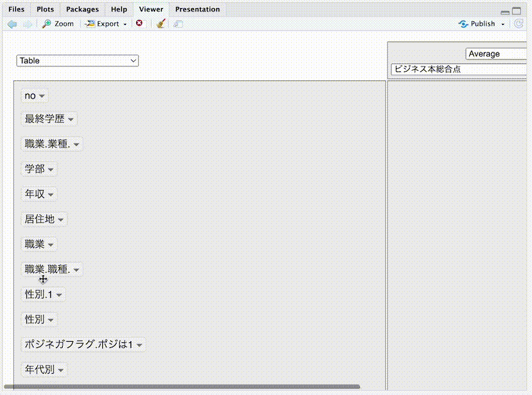The image size is (532, 395).
Task: Expand the Publish dropdown arrow
Action: coord(503,24)
